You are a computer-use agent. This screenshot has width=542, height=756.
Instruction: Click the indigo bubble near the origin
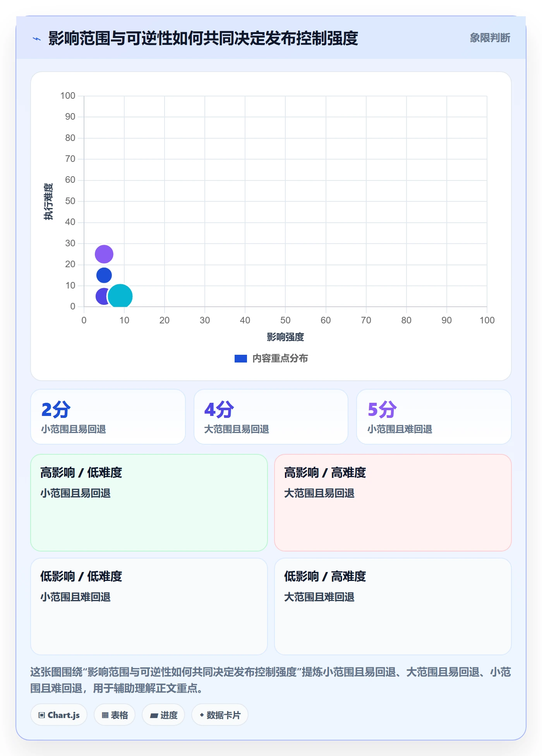101,296
